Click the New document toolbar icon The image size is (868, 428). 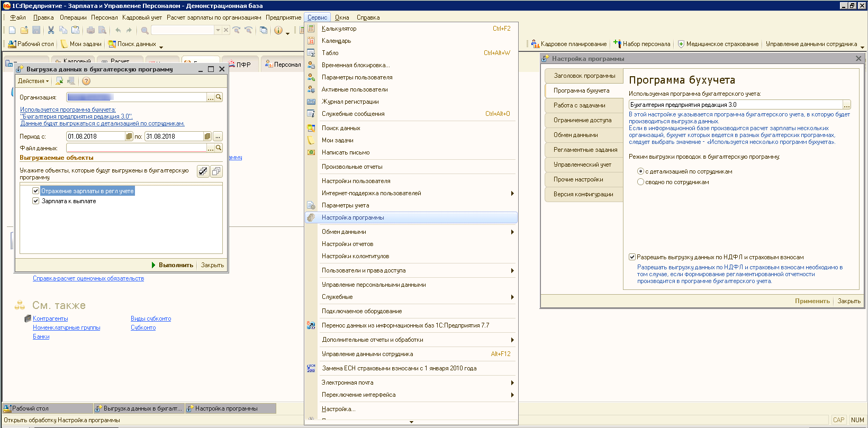point(12,30)
